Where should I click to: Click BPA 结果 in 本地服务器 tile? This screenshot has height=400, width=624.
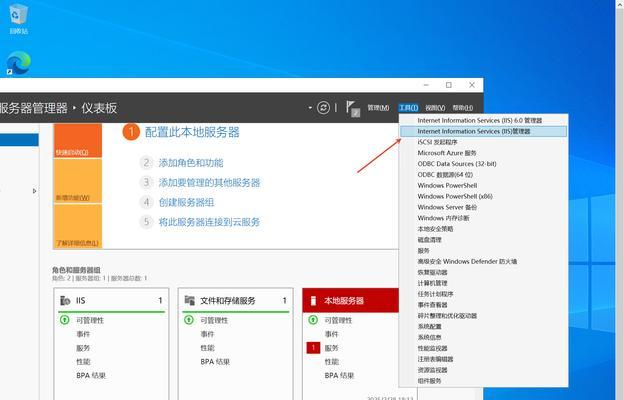(x=339, y=375)
